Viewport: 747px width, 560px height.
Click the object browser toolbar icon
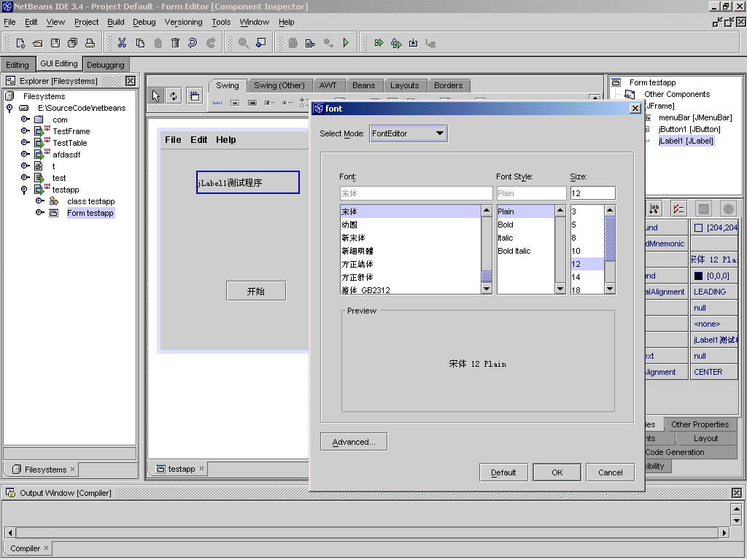pos(261,43)
